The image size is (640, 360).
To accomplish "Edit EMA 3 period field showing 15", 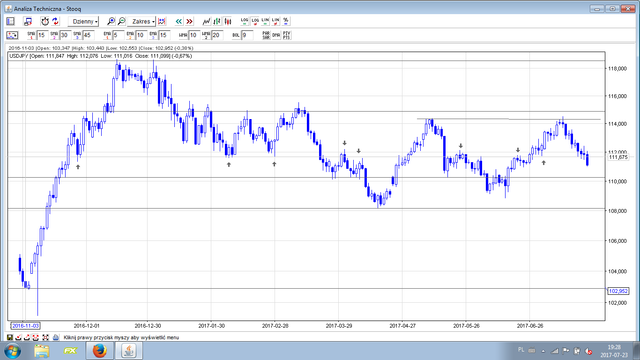I will click(164, 36).
